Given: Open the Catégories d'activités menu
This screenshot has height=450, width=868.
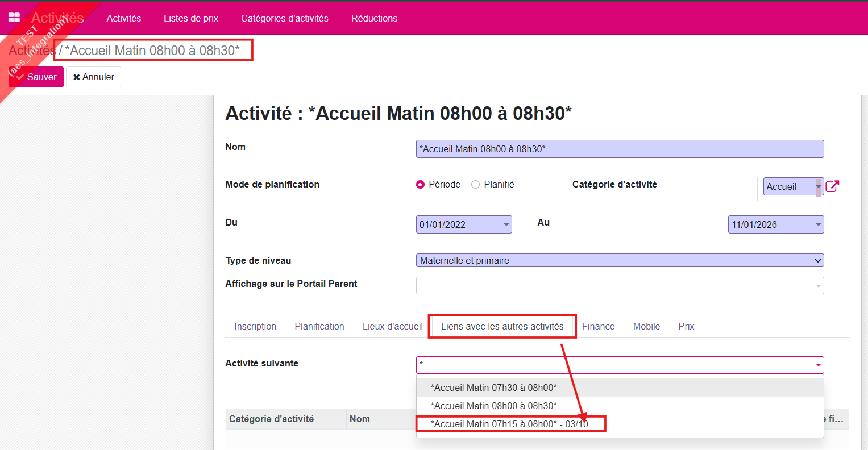Looking at the screenshot, I should tap(284, 18).
